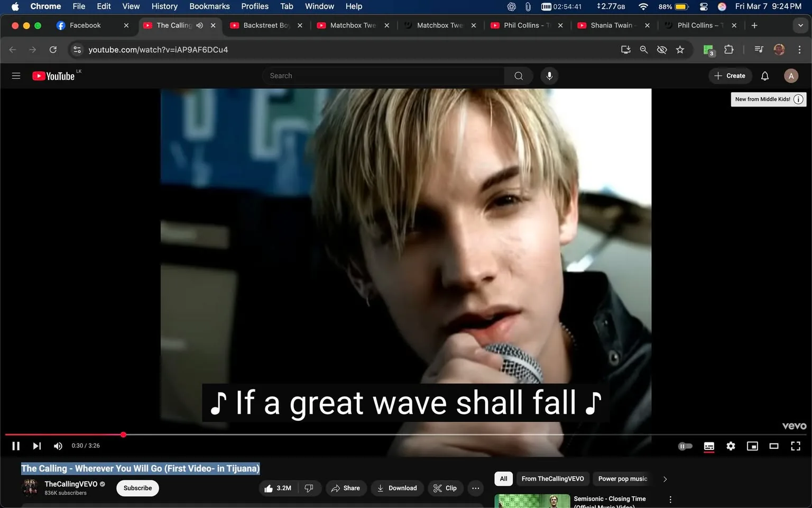The image size is (812, 508).
Task: Download the video
Action: tap(397, 488)
